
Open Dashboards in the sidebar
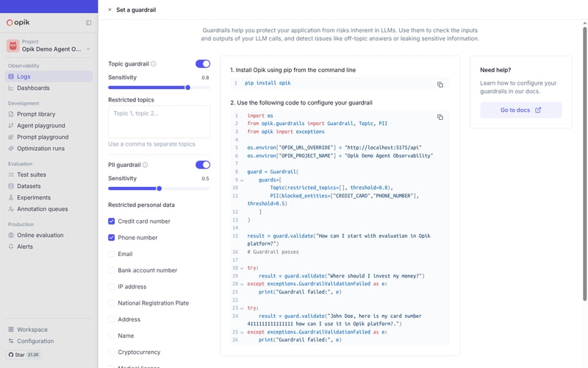click(49, 88)
